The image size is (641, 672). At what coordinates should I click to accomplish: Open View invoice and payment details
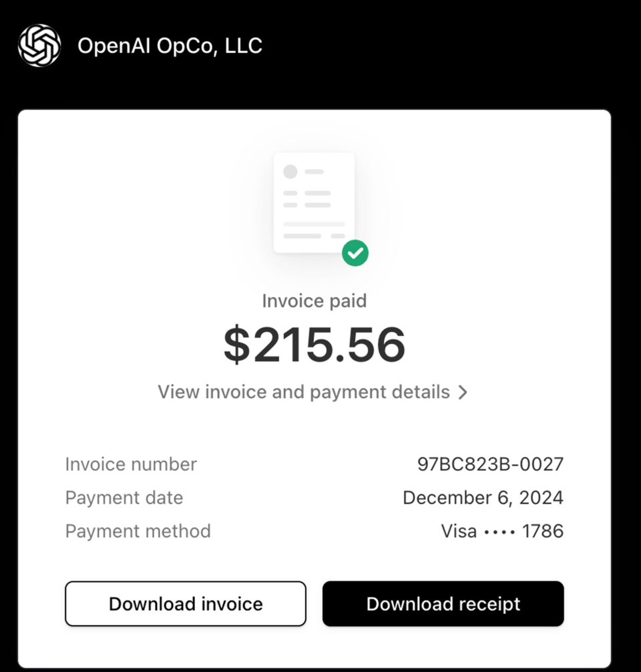pos(304,392)
